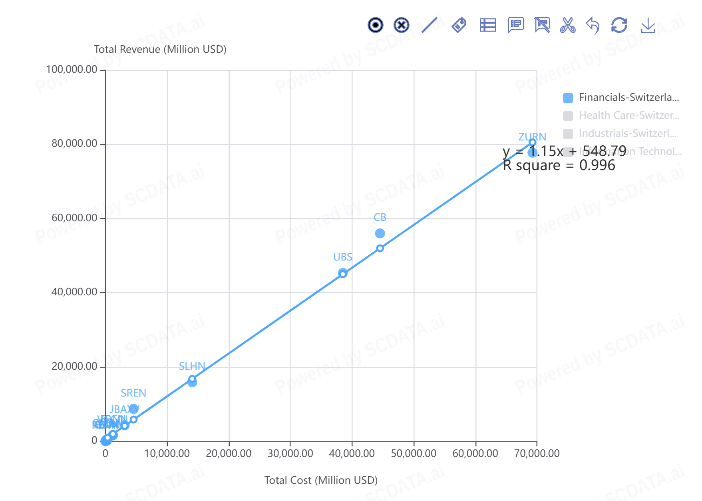Click the speech bubble annotation icon
Viewport: 702px width, 501px height.
516,25
